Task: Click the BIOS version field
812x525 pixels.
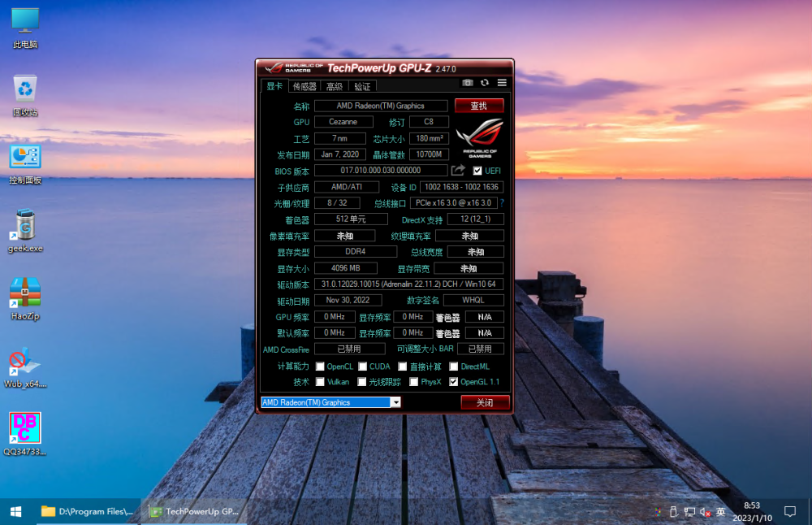Action: pos(381,170)
